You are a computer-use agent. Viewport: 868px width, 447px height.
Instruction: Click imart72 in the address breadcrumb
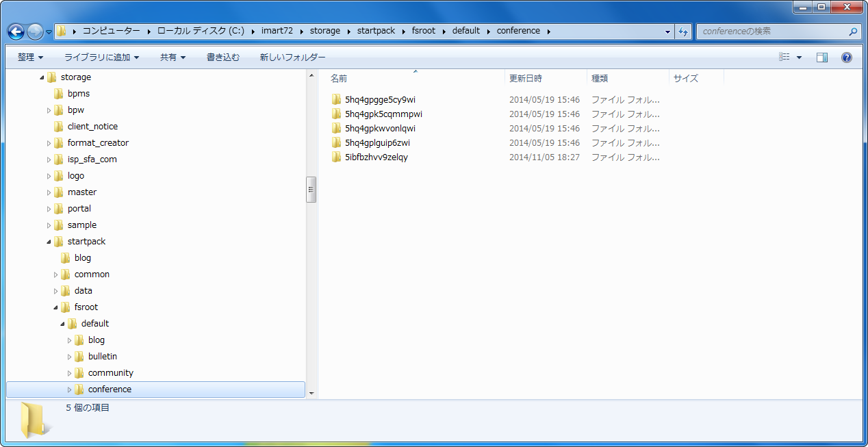[277, 31]
